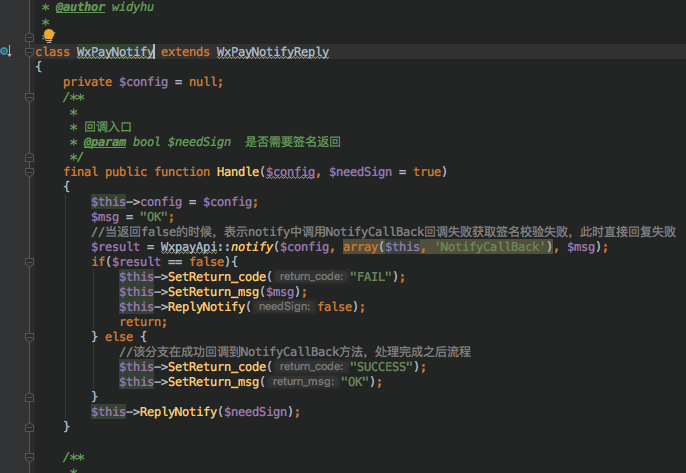686x473 pixels.
Task: Click the @author doc tag
Action: tap(80, 7)
